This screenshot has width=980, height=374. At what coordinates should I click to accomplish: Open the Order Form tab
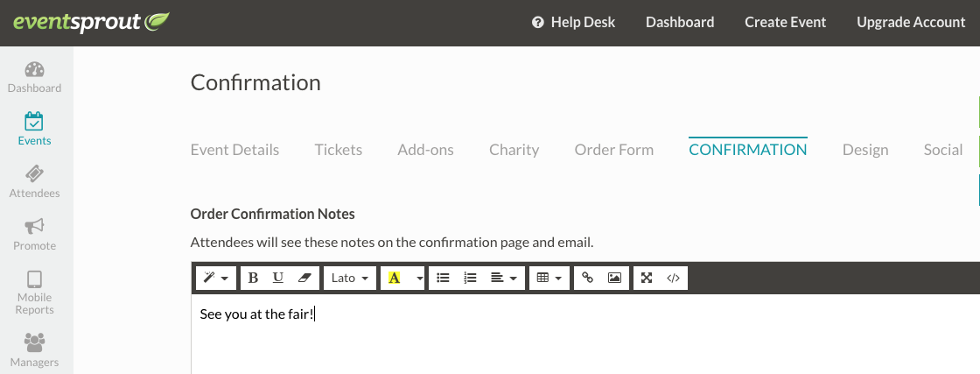point(614,150)
